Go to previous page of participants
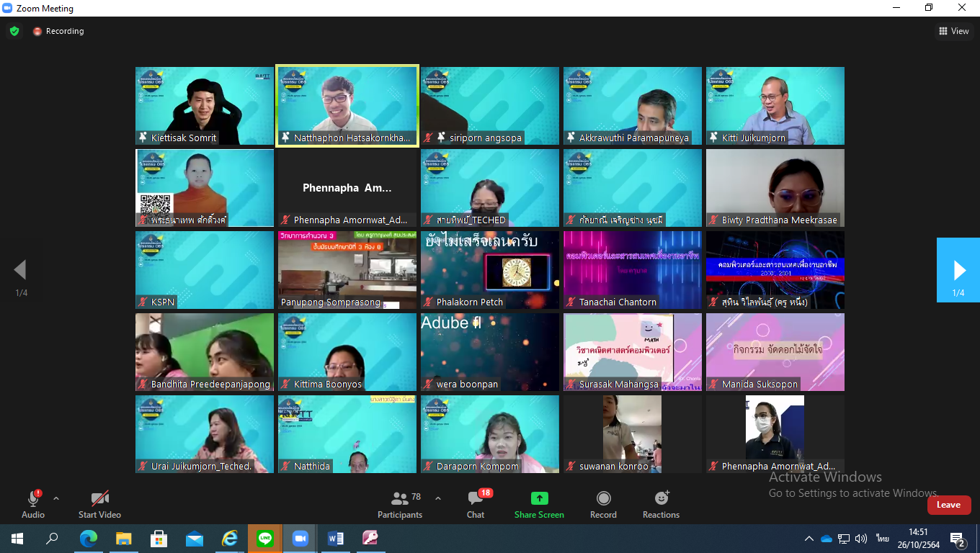 click(x=20, y=270)
